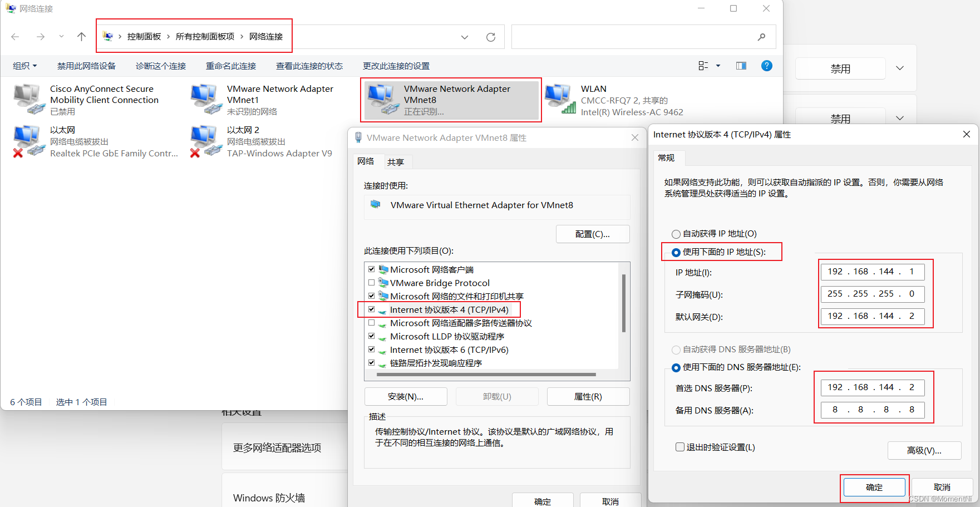This screenshot has width=980, height=507.
Task: Click 重命名此连接 toolbar command
Action: click(231, 66)
